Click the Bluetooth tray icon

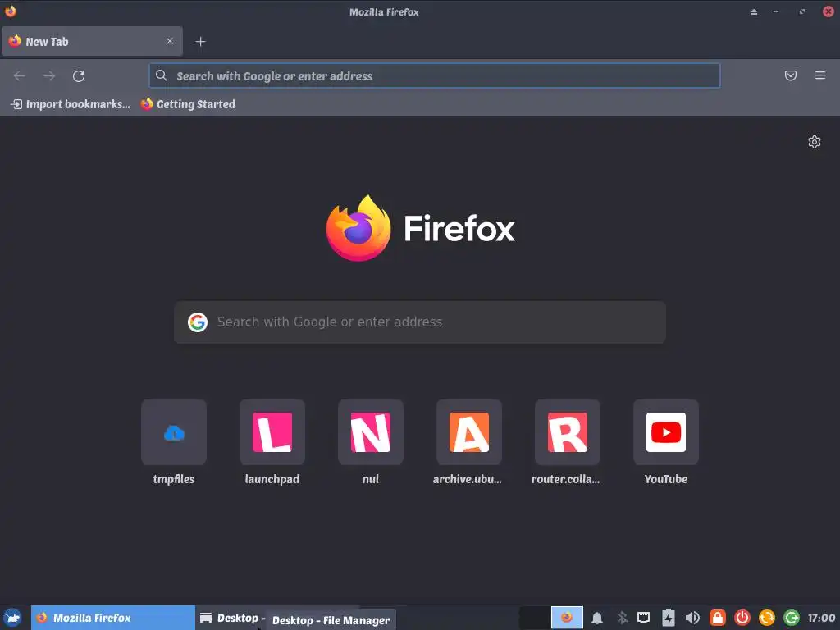pyautogui.click(x=622, y=619)
